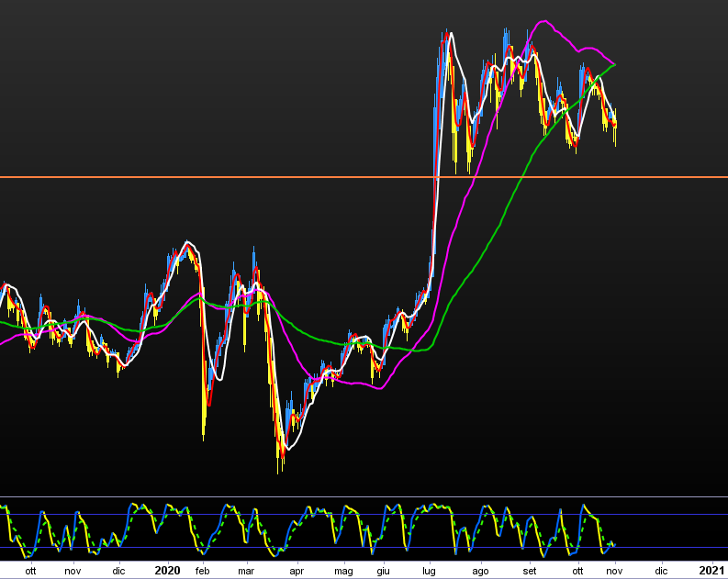Click the apr month label
The height and width of the screenshot is (579, 728).
(296, 571)
